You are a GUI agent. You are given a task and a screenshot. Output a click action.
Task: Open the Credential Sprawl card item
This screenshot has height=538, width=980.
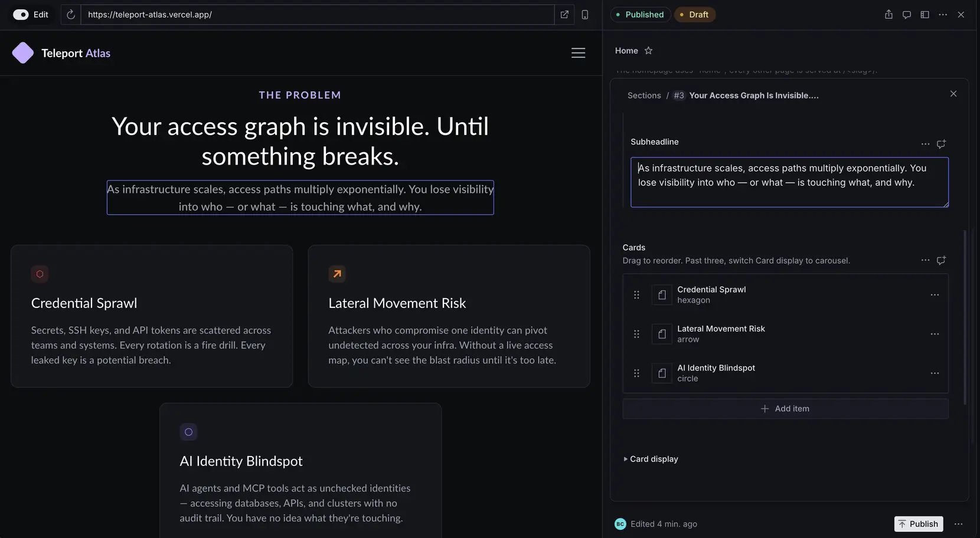point(785,295)
